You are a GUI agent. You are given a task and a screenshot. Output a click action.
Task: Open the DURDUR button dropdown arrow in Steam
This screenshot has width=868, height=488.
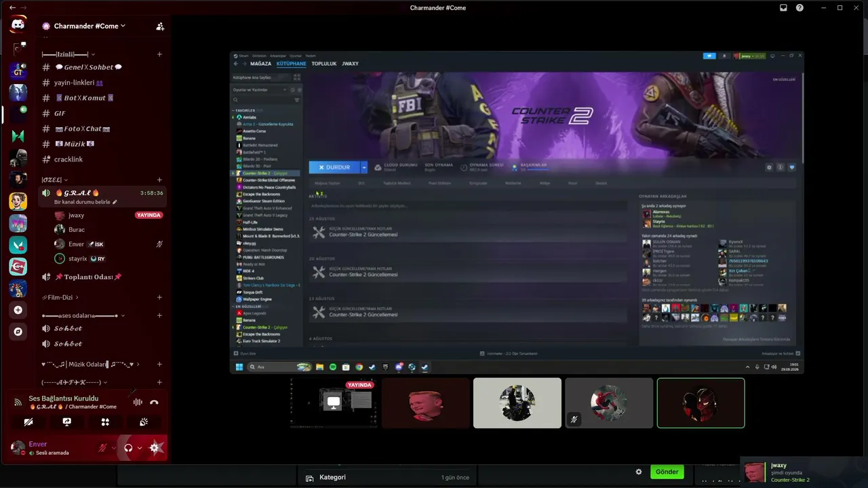click(363, 167)
